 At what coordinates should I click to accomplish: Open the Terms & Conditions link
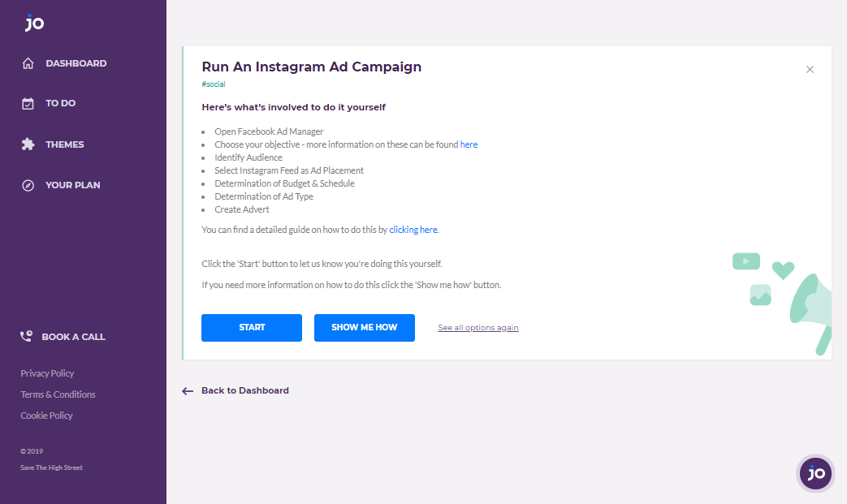[x=58, y=394]
